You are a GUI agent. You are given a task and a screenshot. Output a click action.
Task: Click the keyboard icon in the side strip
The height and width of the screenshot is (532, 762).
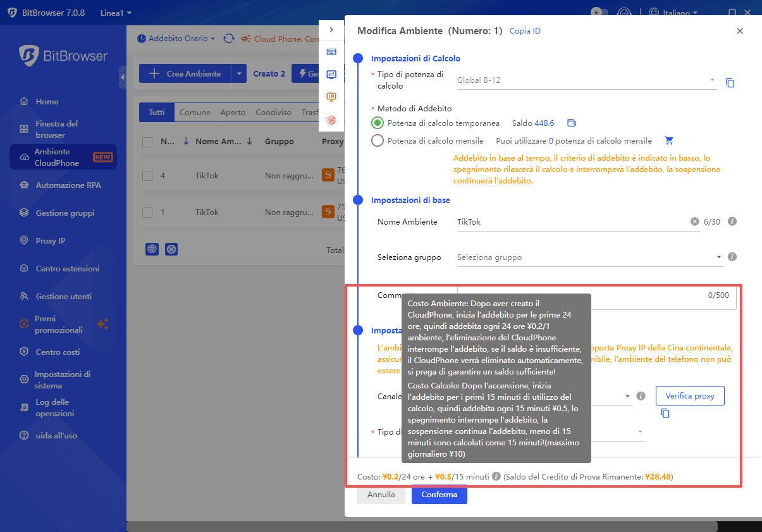click(x=331, y=52)
